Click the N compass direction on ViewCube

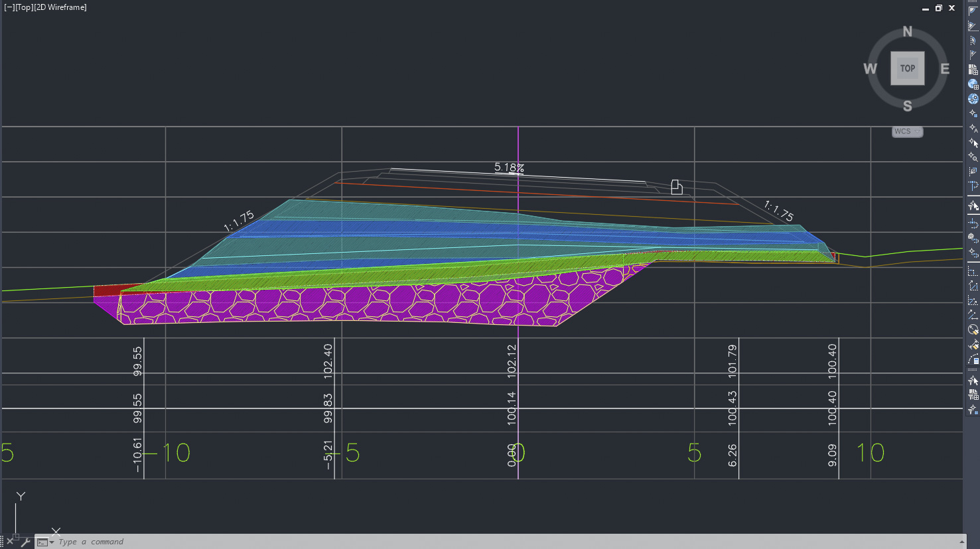[908, 32]
